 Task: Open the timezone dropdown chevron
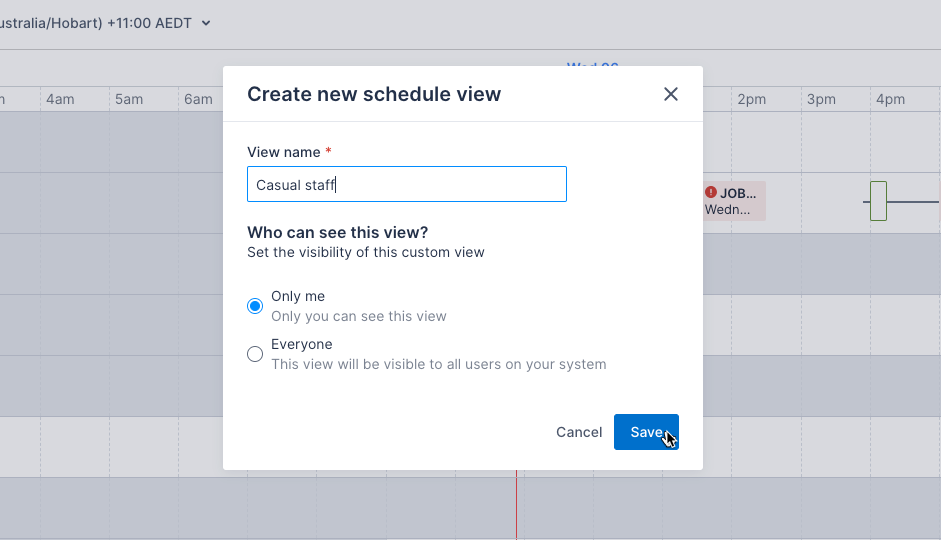tap(206, 23)
